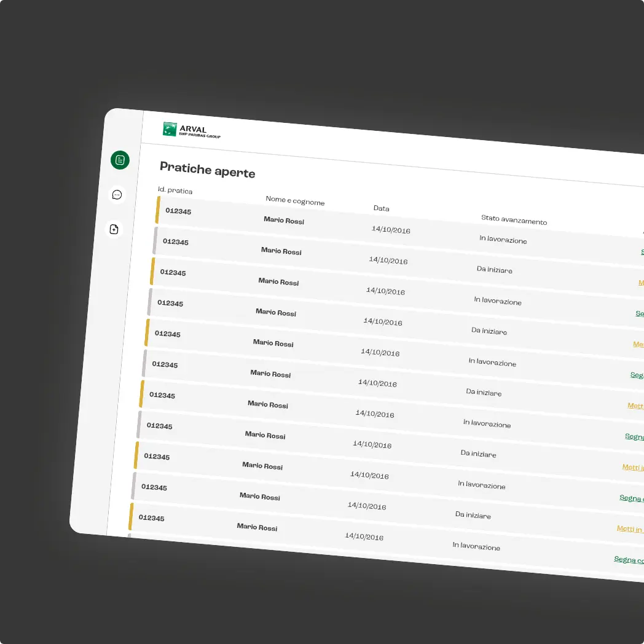The width and height of the screenshot is (644, 644).
Task: Click the second row's yellow action link
Action: pyautogui.click(x=640, y=283)
